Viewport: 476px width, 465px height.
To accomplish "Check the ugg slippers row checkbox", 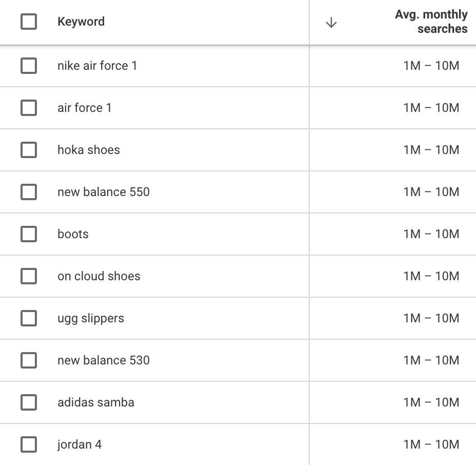I will click(29, 318).
